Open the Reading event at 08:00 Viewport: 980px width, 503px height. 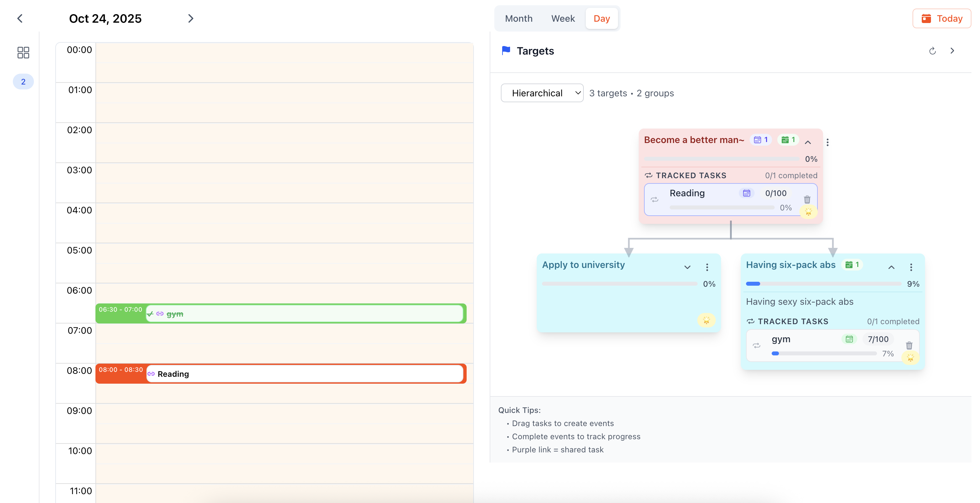pos(281,374)
